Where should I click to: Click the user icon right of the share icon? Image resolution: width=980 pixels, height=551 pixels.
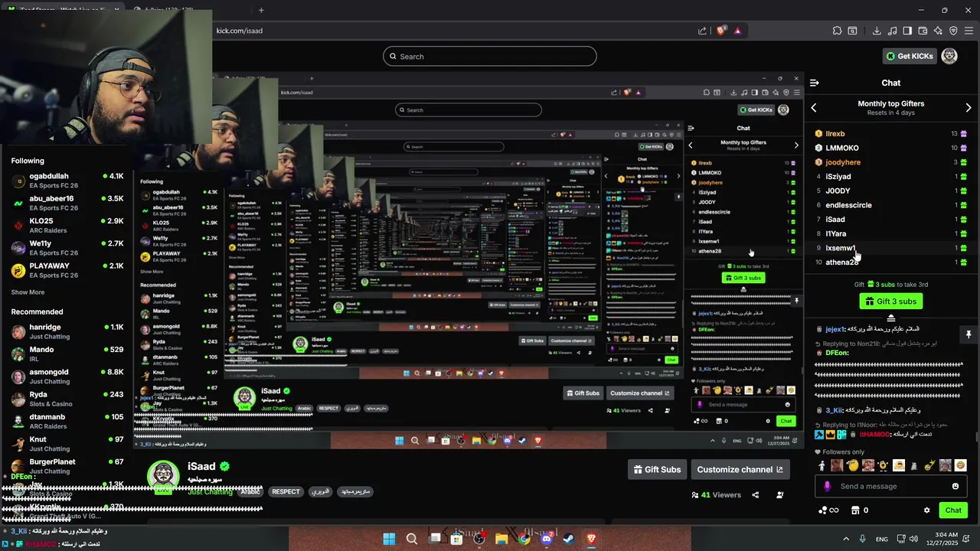(779, 495)
